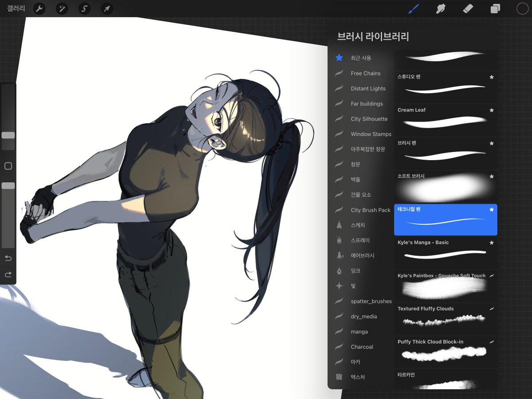Select Kyle's Paintbox Gouache Soft Touch brush

(446, 286)
